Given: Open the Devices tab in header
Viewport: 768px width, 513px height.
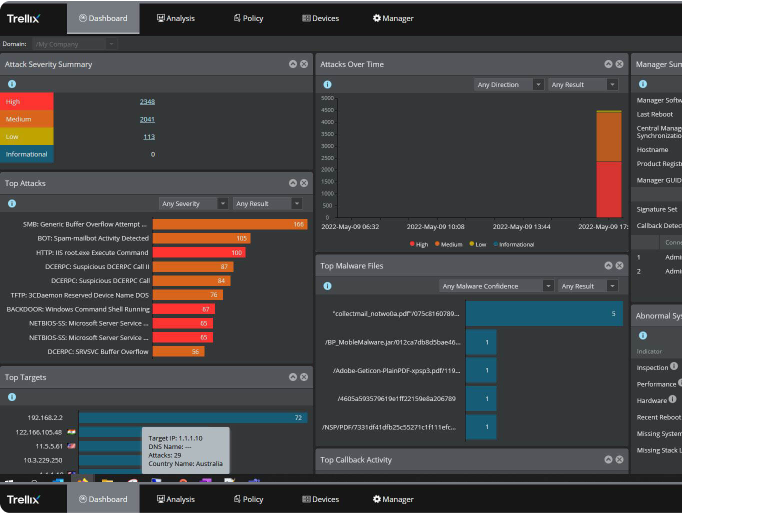Looking at the screenshot, I should pos(321,18).
